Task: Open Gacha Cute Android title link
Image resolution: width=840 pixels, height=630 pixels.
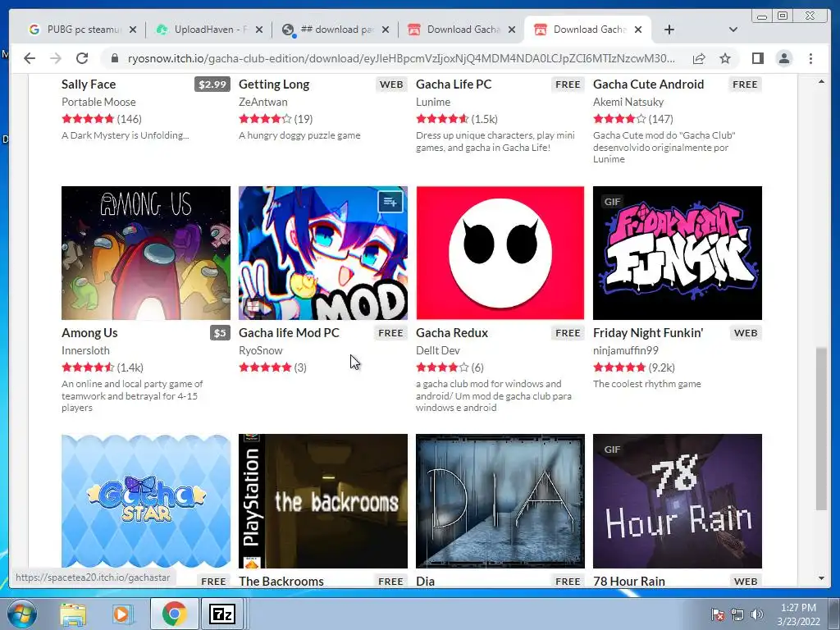Action: 648,84
